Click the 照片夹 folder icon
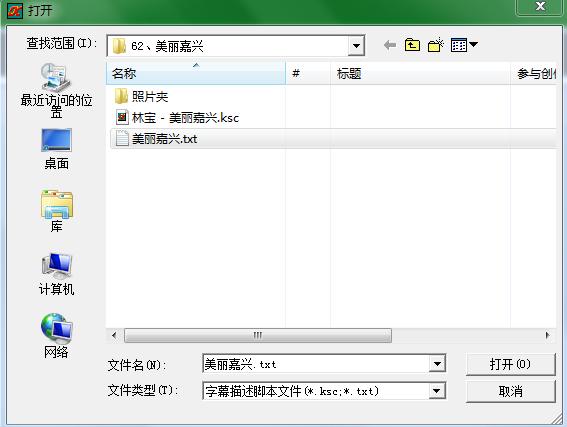This screenshot has width=567, height=427. (x=121, y=97)
